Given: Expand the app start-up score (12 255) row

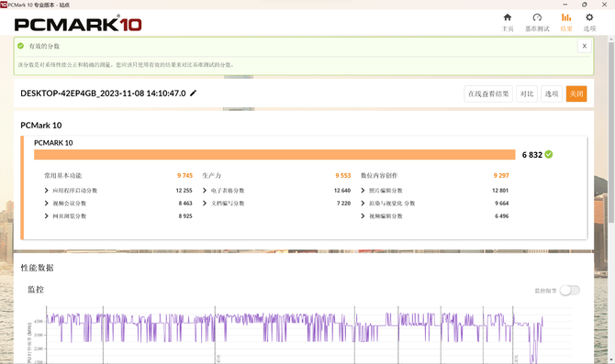Looking at the screenshot, I should coord(118,191).
